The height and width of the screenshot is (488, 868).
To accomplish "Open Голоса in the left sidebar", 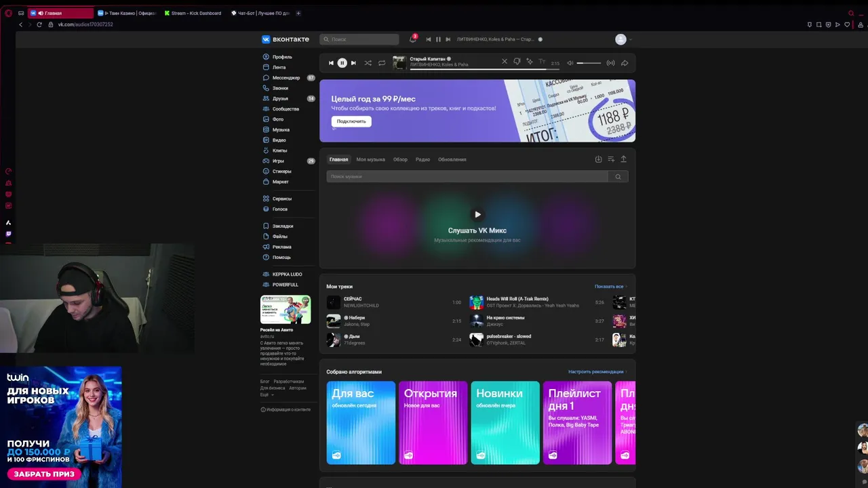I will click(279, 209).
